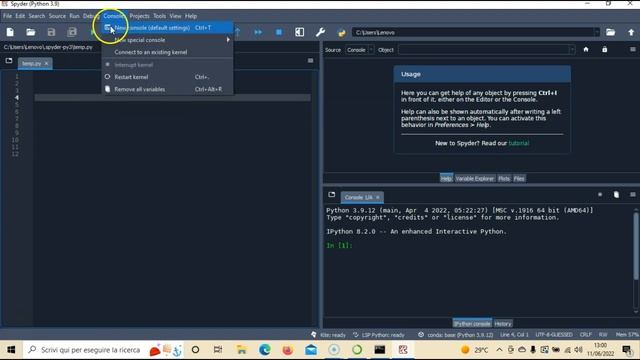Open the Run menu
The image size is (640, 360).
click(74, 16)
